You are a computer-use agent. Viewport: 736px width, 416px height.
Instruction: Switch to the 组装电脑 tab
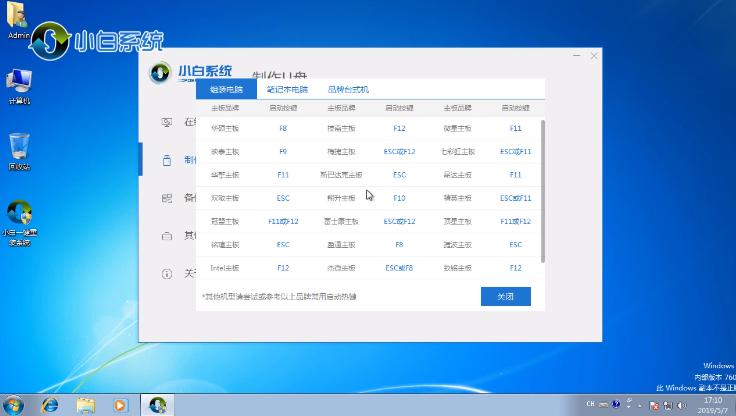226,89
